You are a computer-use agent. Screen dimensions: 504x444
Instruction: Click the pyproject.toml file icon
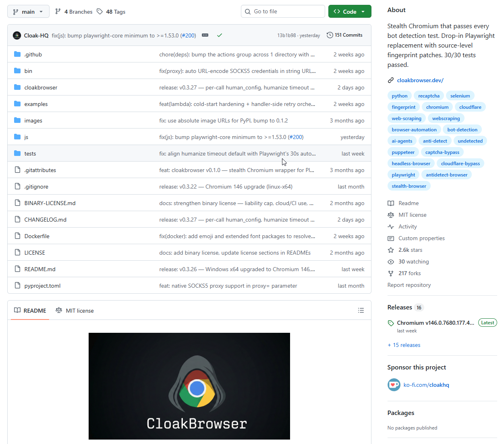17,286
